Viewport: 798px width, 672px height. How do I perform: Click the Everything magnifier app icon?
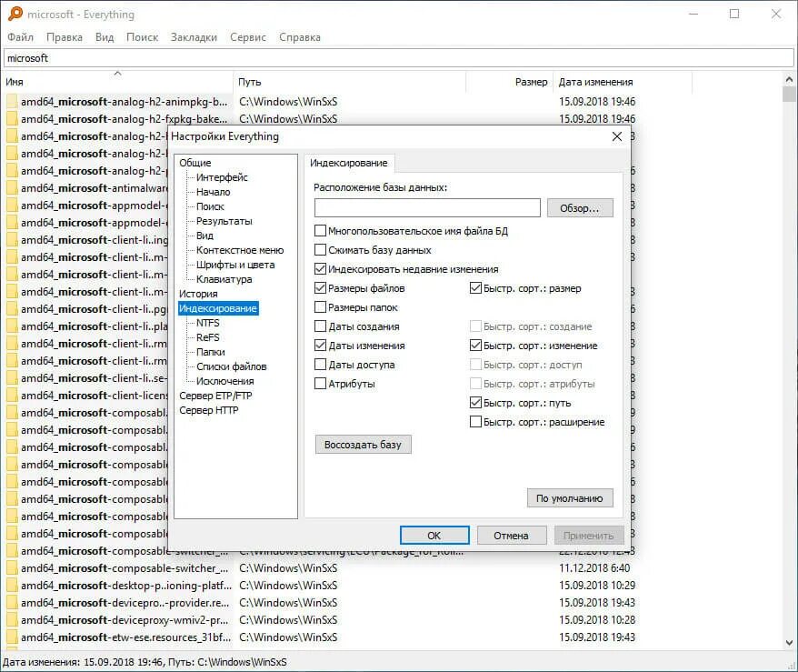point(15,14)
